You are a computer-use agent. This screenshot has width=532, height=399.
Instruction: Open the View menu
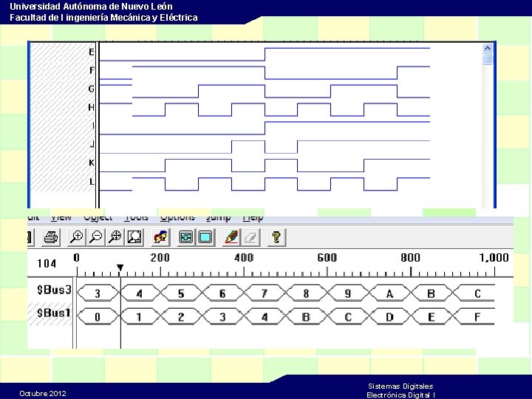pyautogui.click(x=61, y=218)
